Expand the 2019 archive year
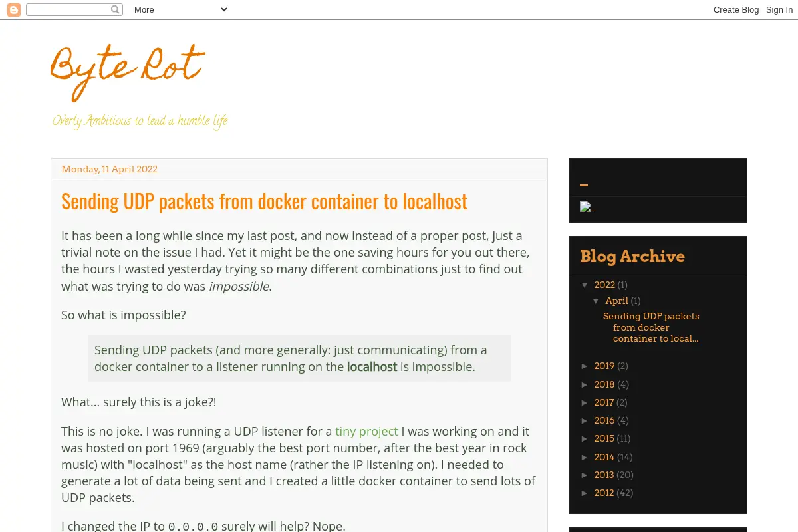The width and height of the screenshot is (798, 532). (x=585, y=366)
